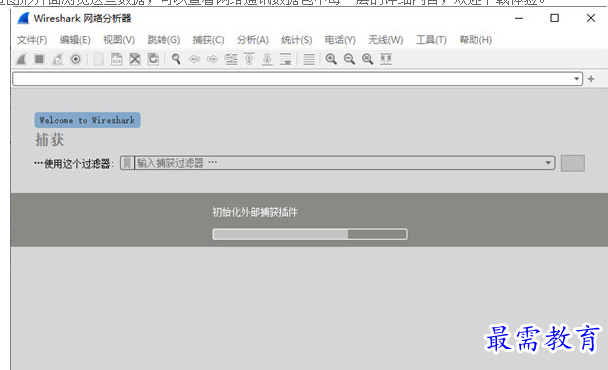Open the 视图(V) menu
Image resolution: width=608 pixels, height=370 pixels.
pyautogui.click(x=119, y=40)
